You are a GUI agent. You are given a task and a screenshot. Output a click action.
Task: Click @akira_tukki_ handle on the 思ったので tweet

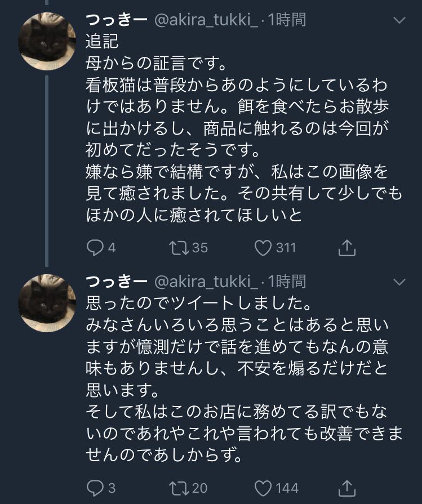tap(206, 281)
